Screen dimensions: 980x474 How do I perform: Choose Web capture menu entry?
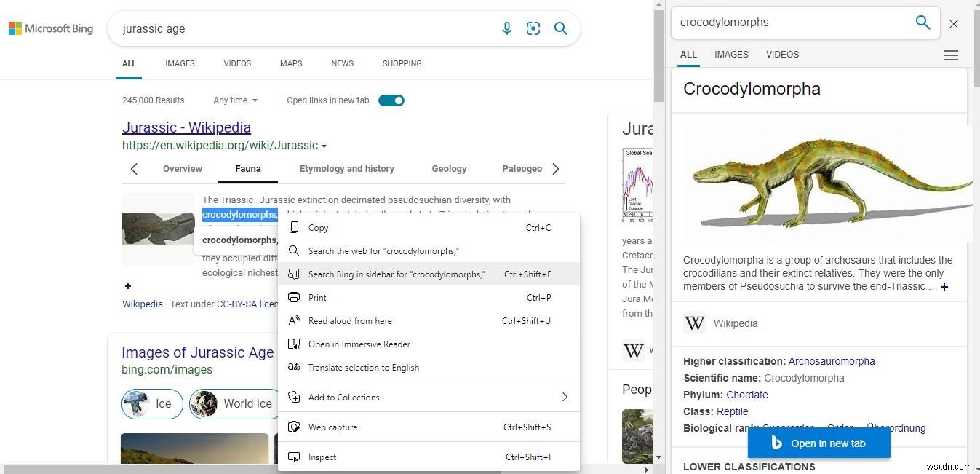click(429, 427)
